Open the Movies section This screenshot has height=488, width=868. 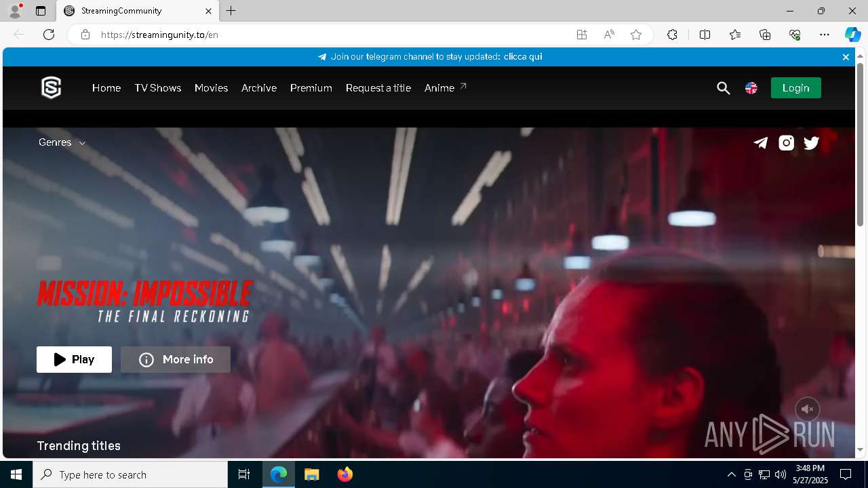coord(211,88)
